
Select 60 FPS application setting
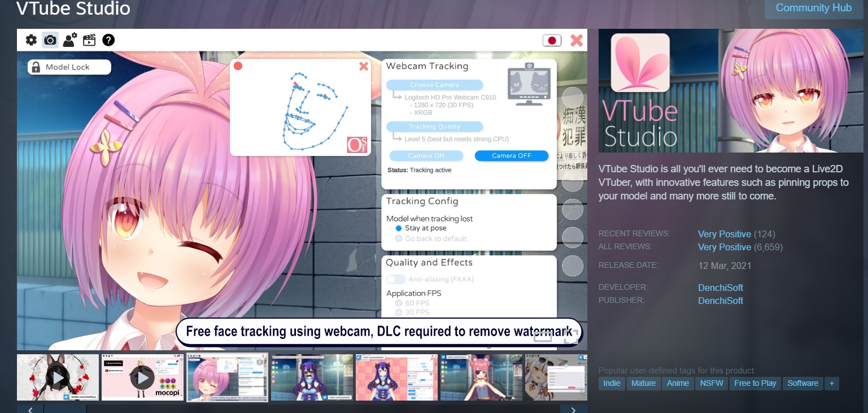(412, 303)
